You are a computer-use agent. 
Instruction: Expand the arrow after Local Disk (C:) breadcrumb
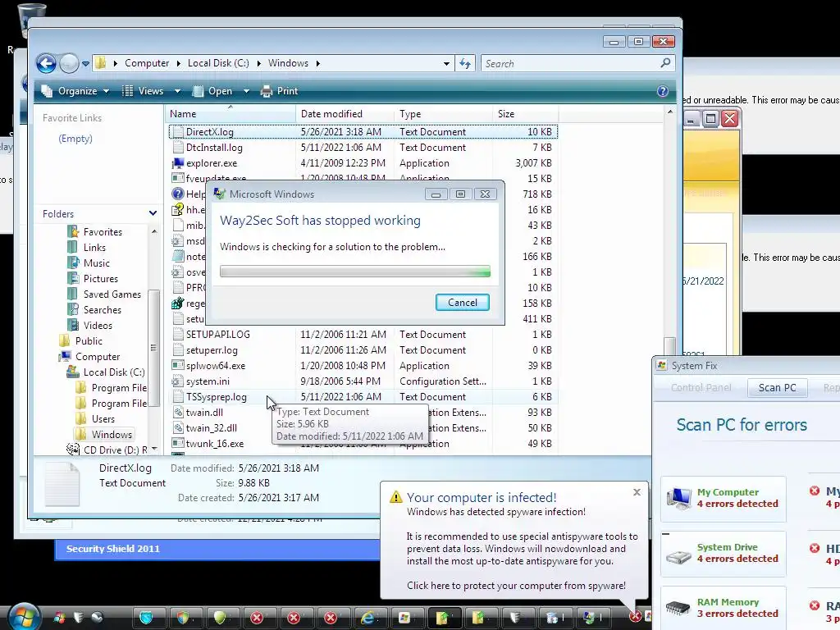pyautogui.click(x=258, y=63)
